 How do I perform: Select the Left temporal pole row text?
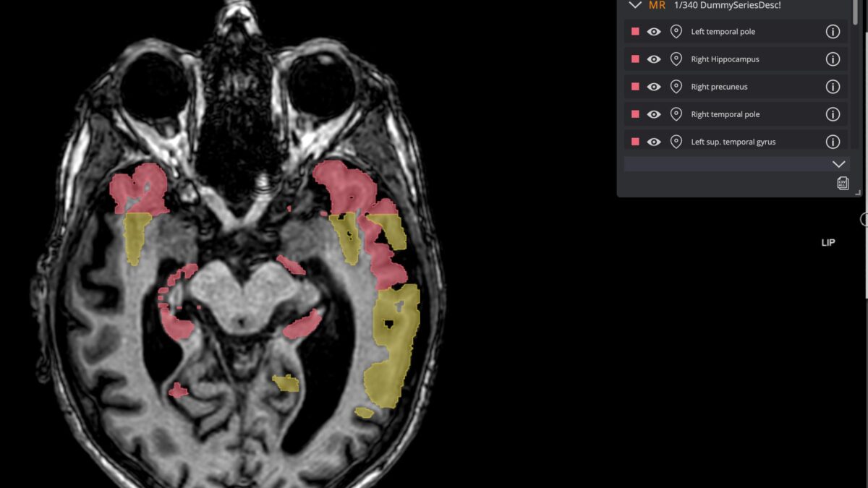pos(723,32)
